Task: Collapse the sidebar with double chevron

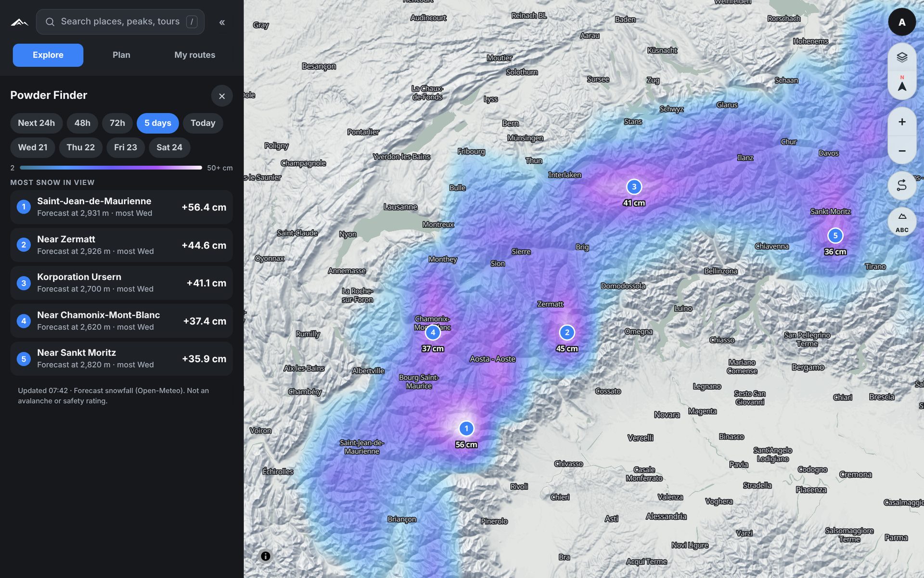Action: pyautogui.click(x=222, y=22)
